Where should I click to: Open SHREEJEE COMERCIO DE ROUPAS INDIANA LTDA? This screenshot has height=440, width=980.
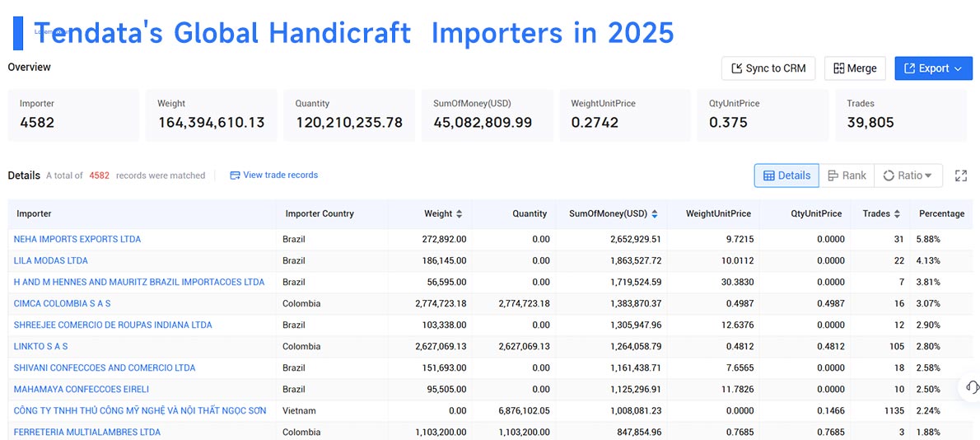click(113, 325)
